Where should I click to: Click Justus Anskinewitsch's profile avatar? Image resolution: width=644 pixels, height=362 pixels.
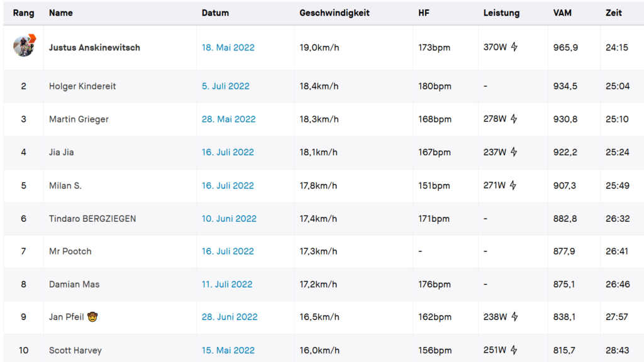(25, 45)
